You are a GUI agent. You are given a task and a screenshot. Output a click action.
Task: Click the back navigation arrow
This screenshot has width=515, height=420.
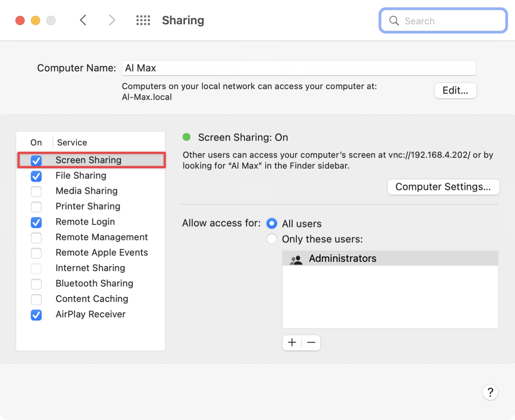click(83, 20)
